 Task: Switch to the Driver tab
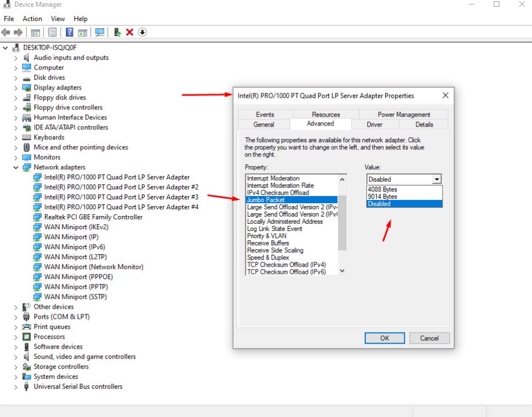tap(375, 124)
